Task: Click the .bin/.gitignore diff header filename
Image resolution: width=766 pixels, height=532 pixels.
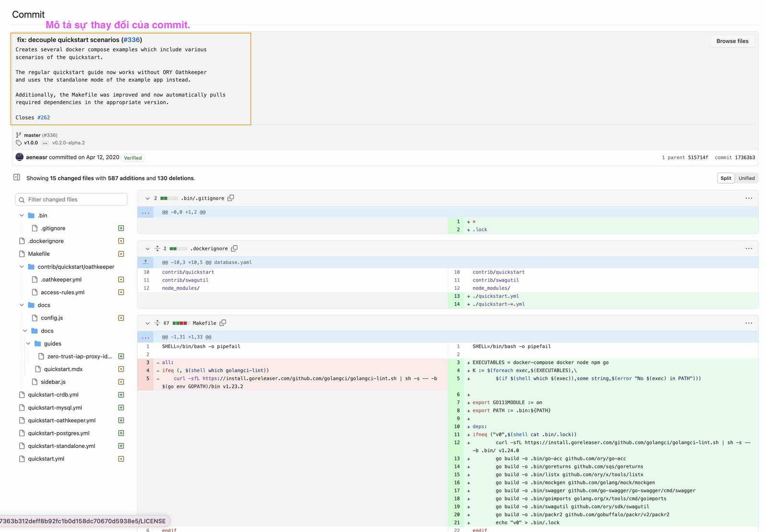Action: pos(203,198)
